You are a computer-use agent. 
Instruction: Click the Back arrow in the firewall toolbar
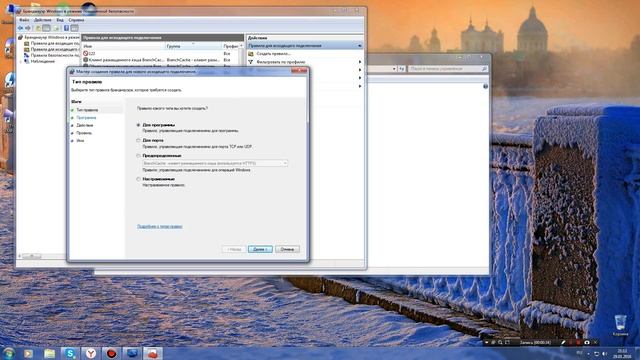pyautogui.click(x=20, y=28)
